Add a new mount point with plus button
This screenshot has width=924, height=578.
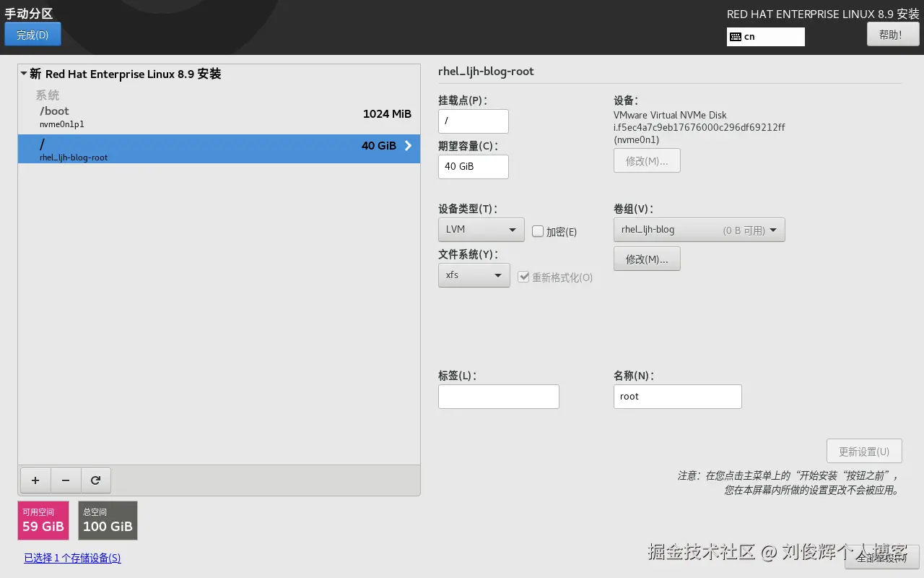(35, 480)
